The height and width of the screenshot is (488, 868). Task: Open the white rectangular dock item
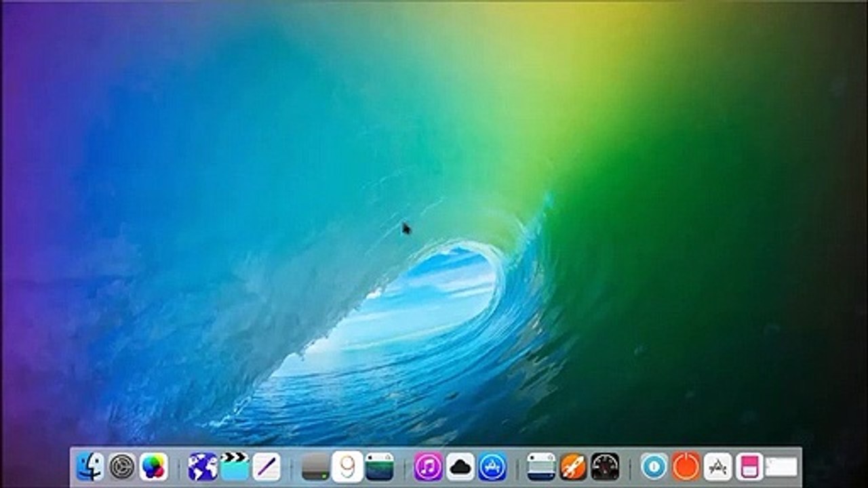pos(781,466)
